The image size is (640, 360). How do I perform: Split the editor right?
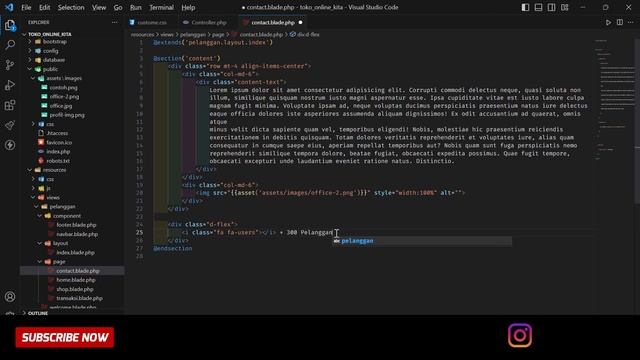pos(620,22)
